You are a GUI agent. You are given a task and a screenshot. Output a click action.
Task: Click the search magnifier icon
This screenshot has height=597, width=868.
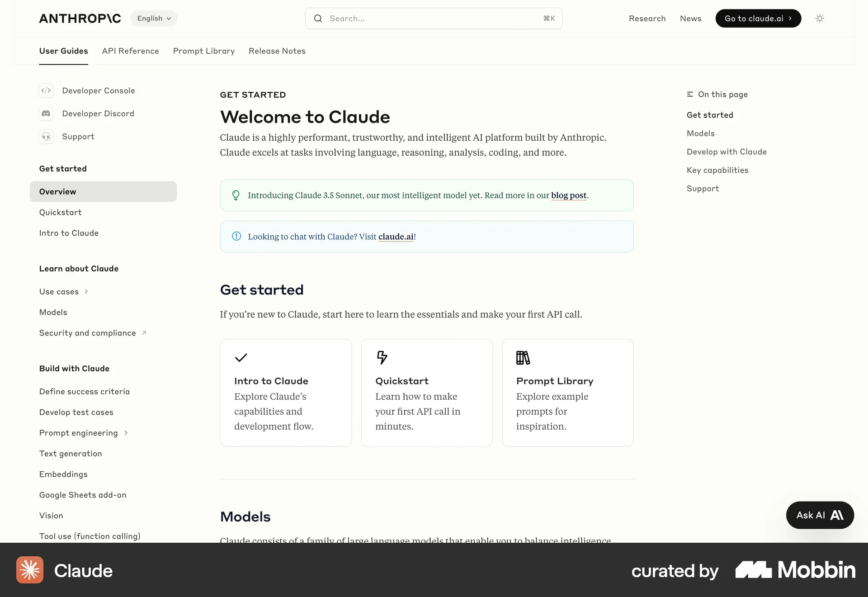[x=318, y=18]
